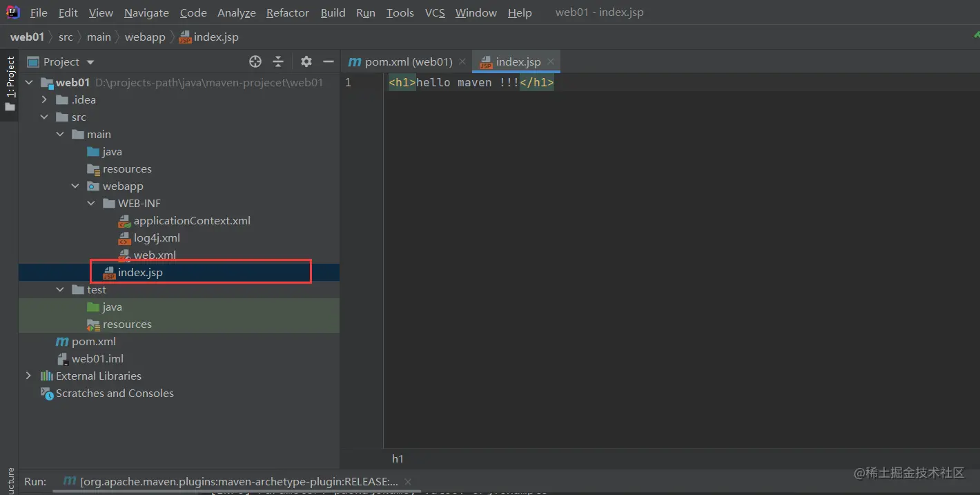This screenshot has height=495, width=980.
Task: Click the h1 breadcrumb at editor bottom
Action: coord(398,458)
